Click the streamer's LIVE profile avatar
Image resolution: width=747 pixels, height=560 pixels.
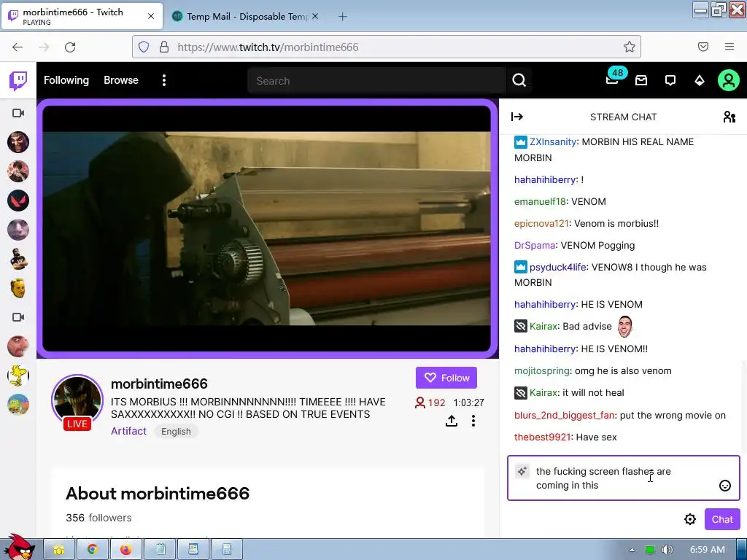pos(77,402)
